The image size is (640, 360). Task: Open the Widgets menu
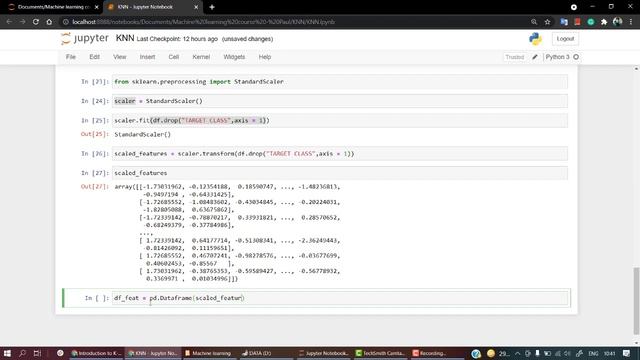pos(234,57)
